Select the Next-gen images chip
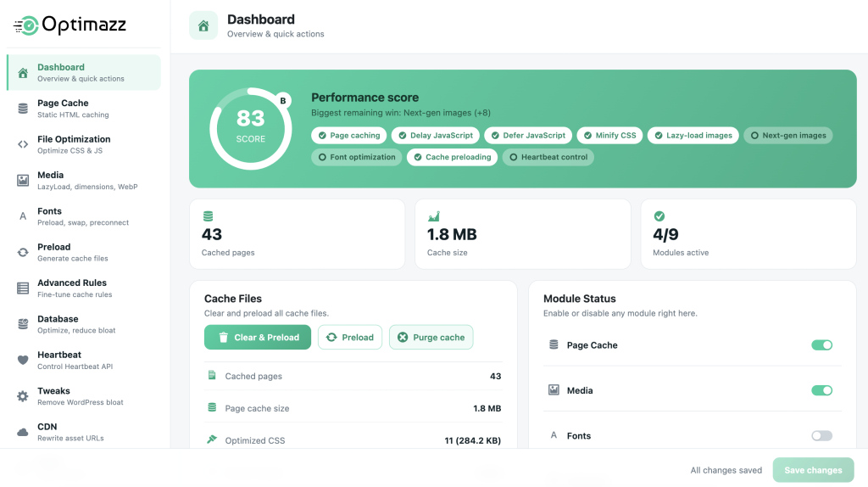 (x=787, y=135)
